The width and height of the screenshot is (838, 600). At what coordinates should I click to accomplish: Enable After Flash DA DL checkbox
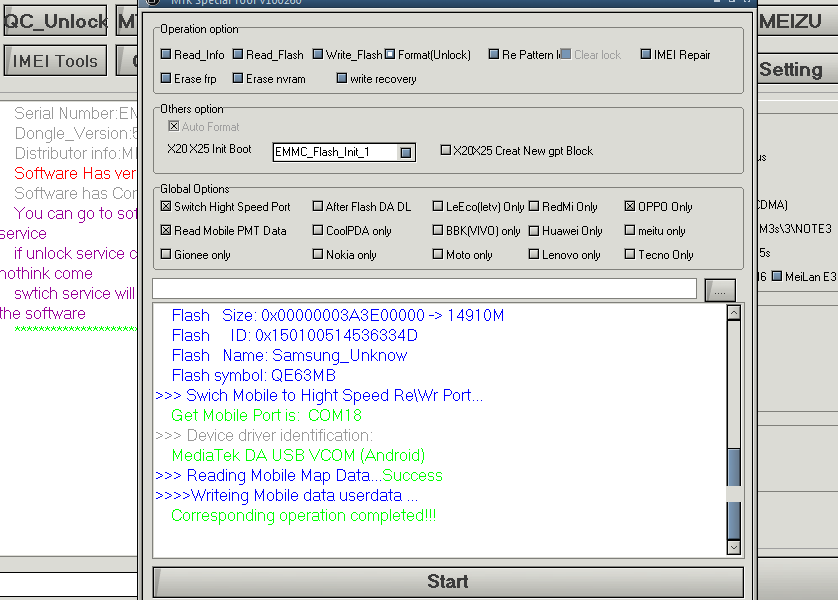click(362, 206)
